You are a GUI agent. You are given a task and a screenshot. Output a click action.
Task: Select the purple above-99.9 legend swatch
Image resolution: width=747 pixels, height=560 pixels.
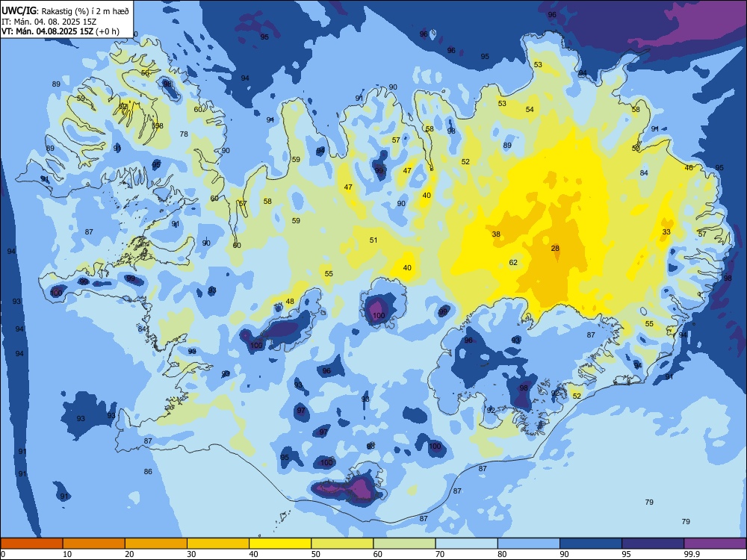[715, 544]
